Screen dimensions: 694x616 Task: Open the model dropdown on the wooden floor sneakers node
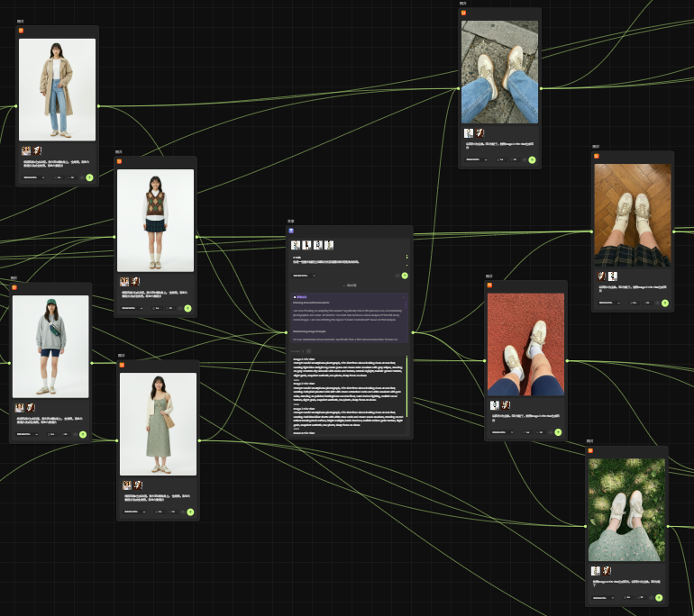pyautogui.click(x=610, y=303)
